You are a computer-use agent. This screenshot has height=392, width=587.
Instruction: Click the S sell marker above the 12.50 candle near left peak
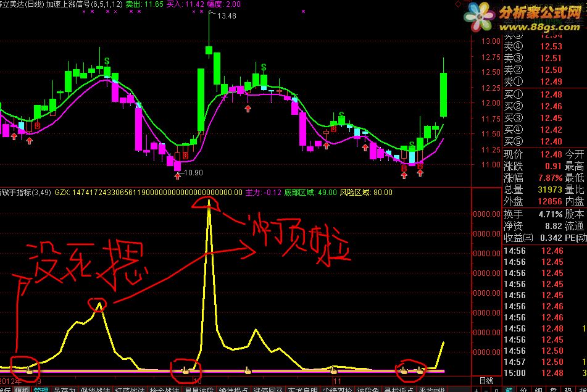click(x=107, y=60)
